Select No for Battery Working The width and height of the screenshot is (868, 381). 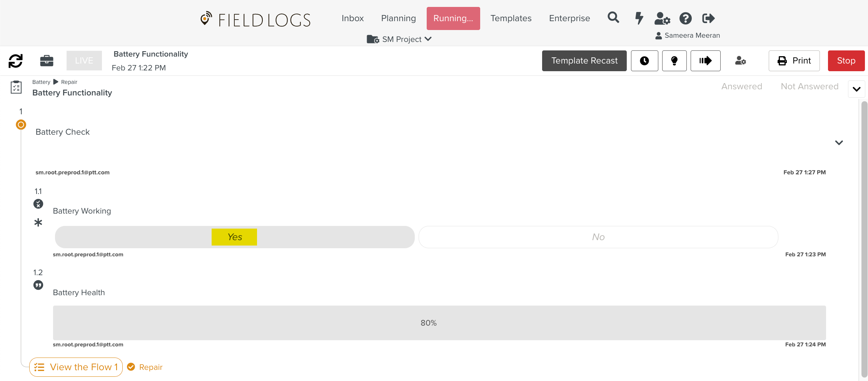pyautogui.click(x=598, y=237)
